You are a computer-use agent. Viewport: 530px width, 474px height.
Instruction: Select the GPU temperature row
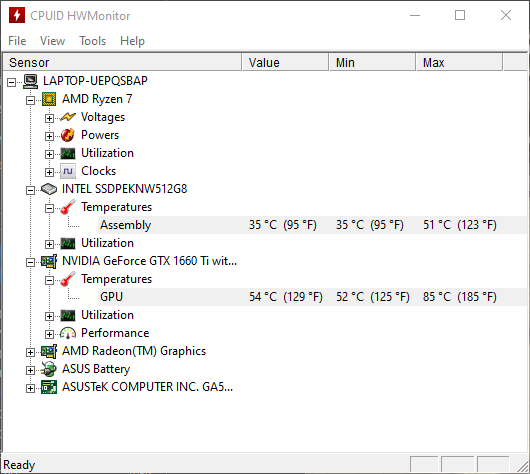tap(312, 297)
